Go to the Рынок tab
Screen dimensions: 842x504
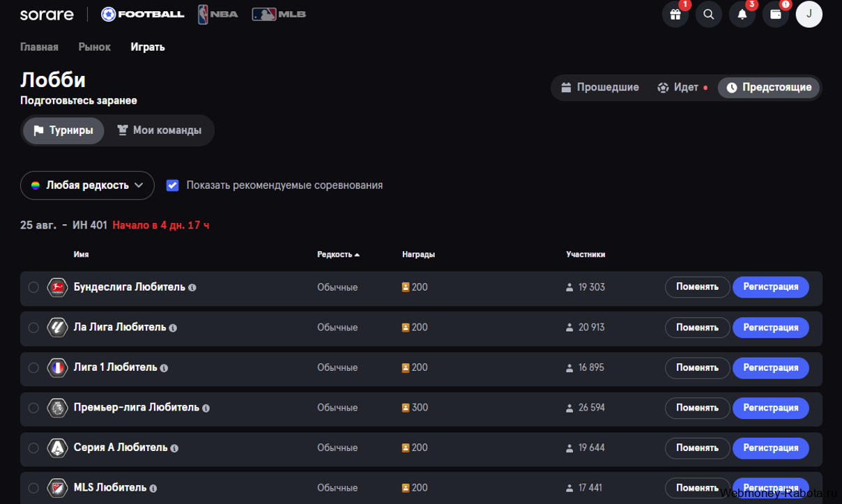[x=95, y=47]
